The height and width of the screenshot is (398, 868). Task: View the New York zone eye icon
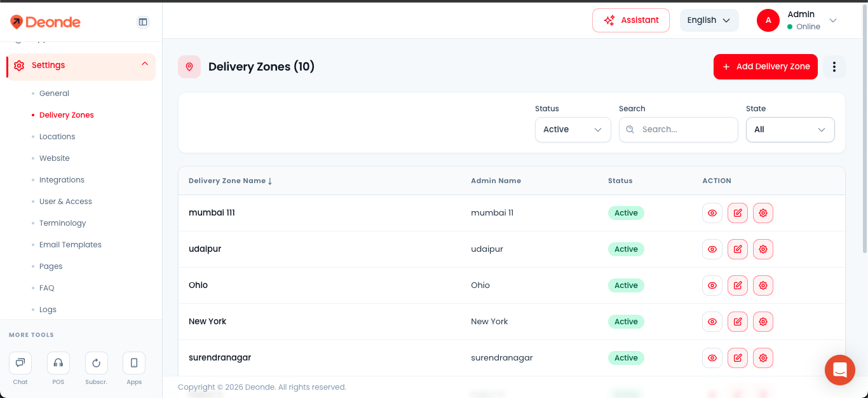pos(712,322)
